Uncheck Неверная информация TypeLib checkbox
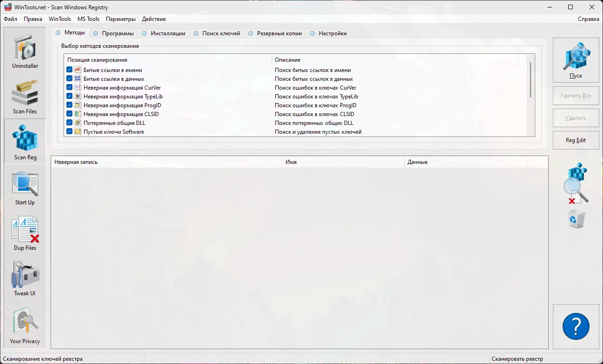 coord(70,97)
